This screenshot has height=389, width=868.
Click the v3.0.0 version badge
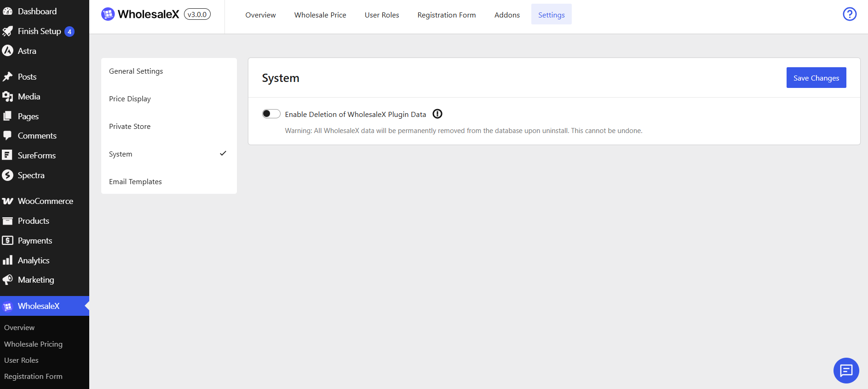[x=197, y=14]
